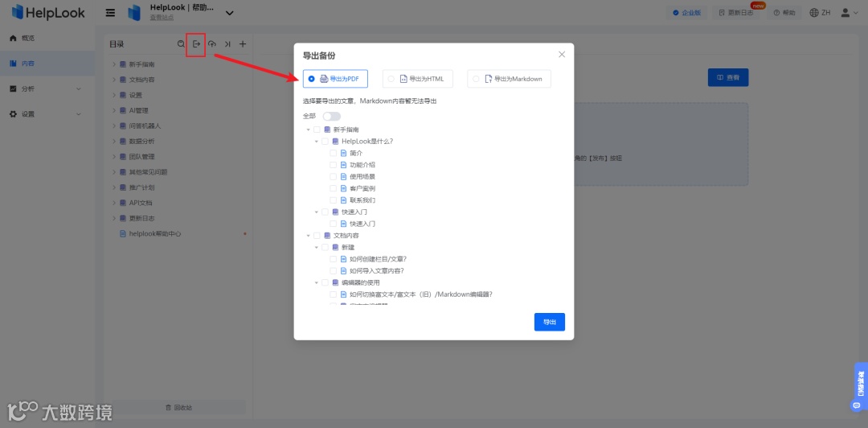The image size is (868, 428).
Task: Click the plus icon to add content
Action: tap(243, 43)
